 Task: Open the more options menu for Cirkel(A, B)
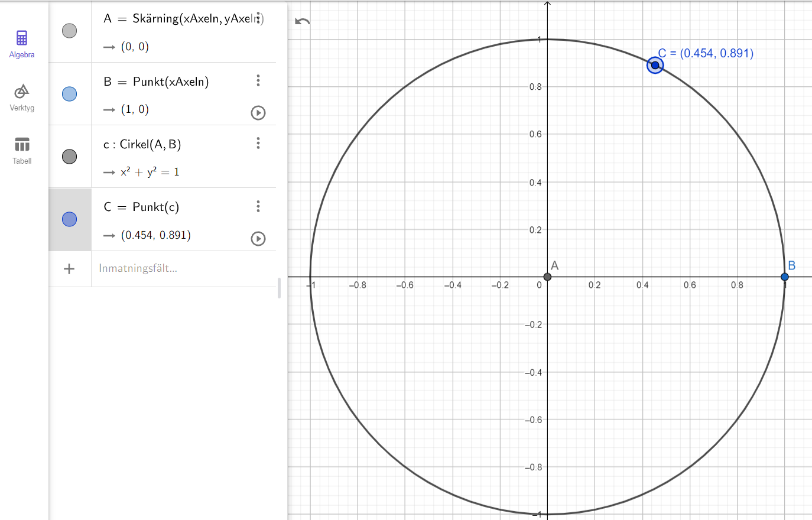pos(258,143)
